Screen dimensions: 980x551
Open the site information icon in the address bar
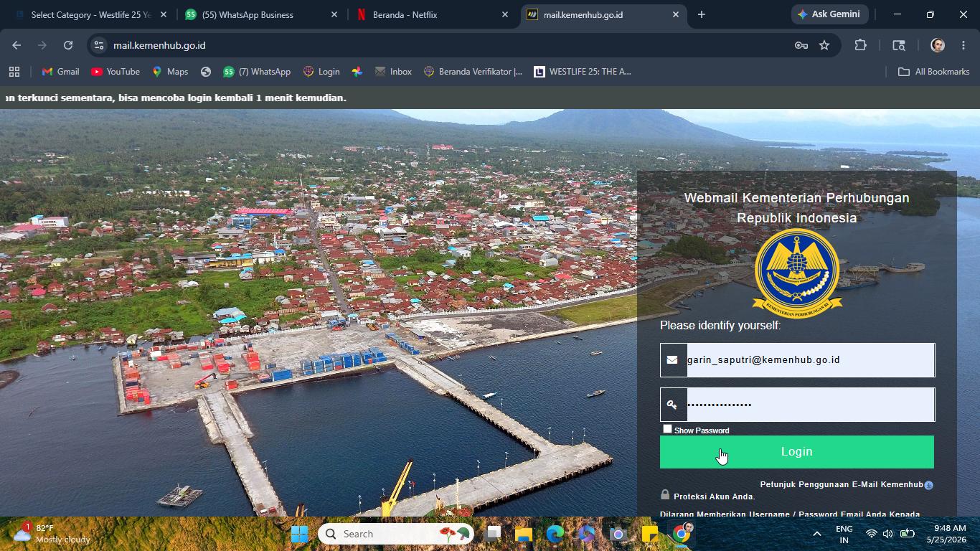(x=99, y=45)
